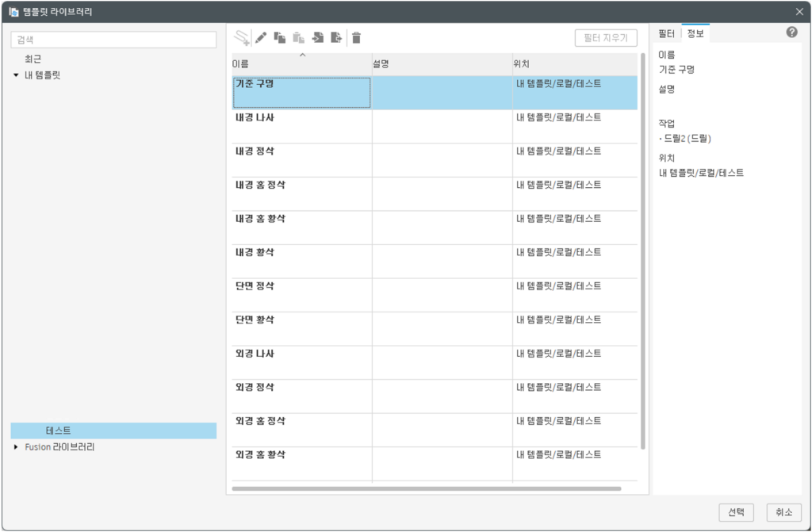Screen dimensions: 812x532
Task: Select the 내경 홈 황삭 template row
Action: point(435,228)
